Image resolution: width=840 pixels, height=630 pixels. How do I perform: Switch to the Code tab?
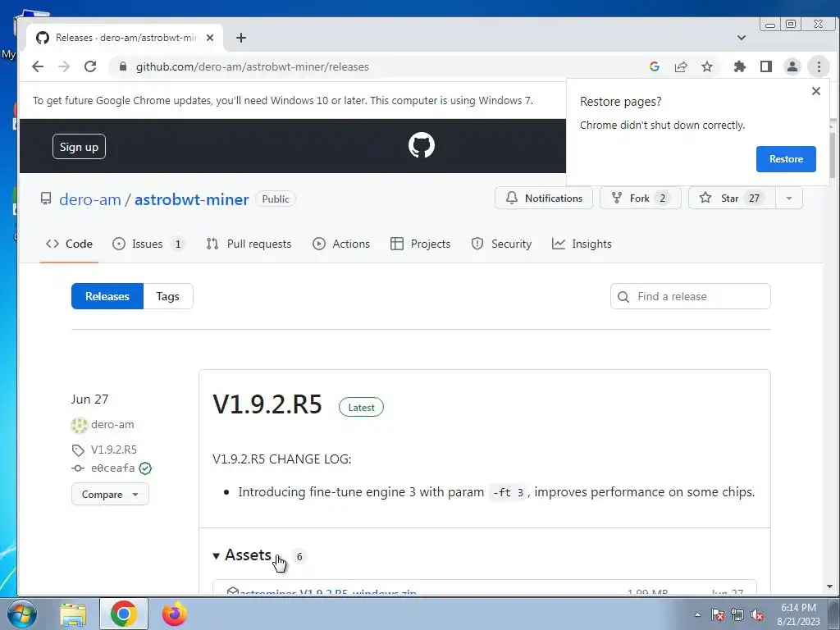point(69,244)
